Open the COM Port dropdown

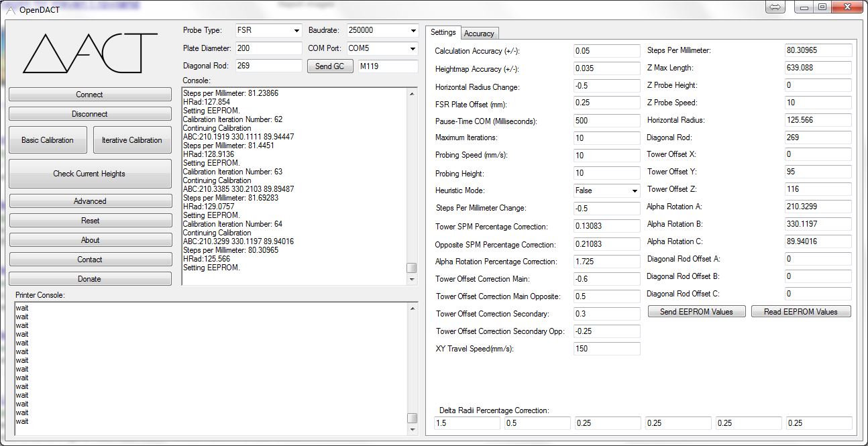tap(413, 48)
